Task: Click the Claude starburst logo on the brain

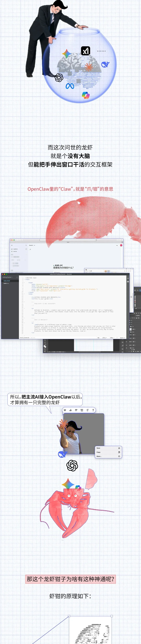Action: (x=88, y=67)
